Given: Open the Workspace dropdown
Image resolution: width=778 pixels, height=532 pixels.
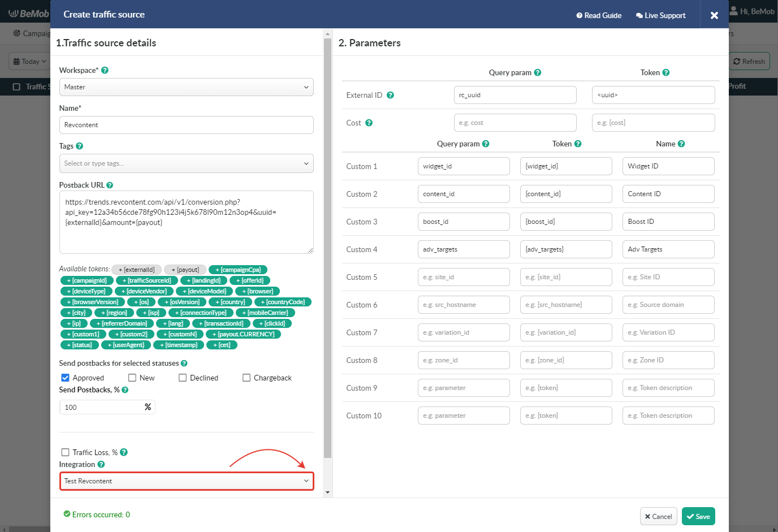Looking at the screenshot, I should tap(187, 87).
